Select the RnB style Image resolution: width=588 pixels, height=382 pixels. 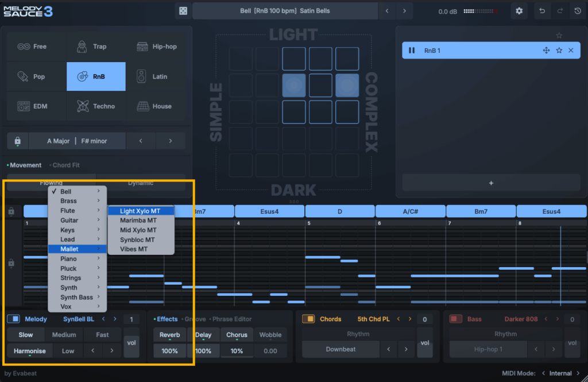[x=96, y=76]
